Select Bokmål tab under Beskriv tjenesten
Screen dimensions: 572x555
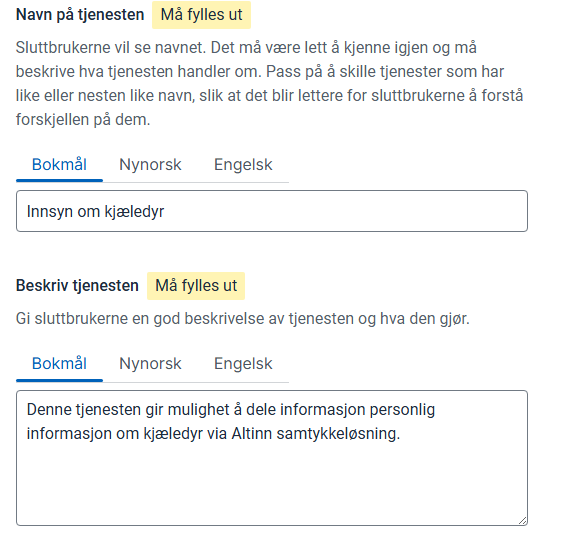(59, 364)
